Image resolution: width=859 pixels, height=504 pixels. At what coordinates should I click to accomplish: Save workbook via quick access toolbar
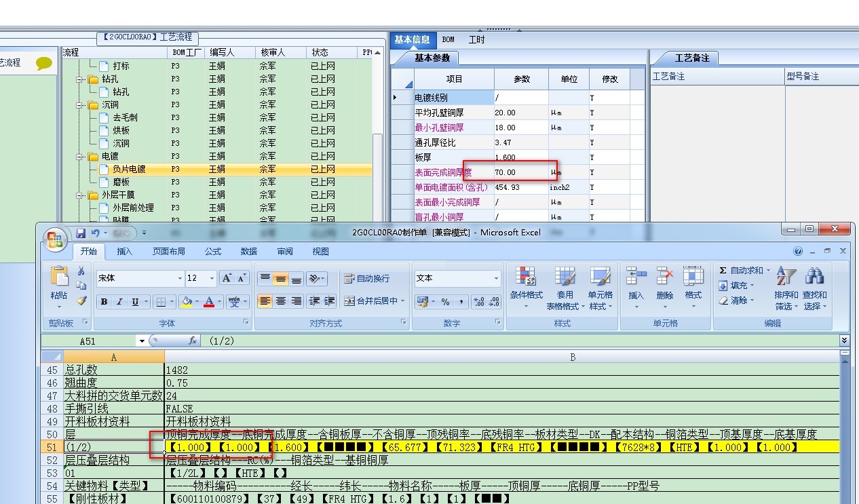tap(81, 233)
